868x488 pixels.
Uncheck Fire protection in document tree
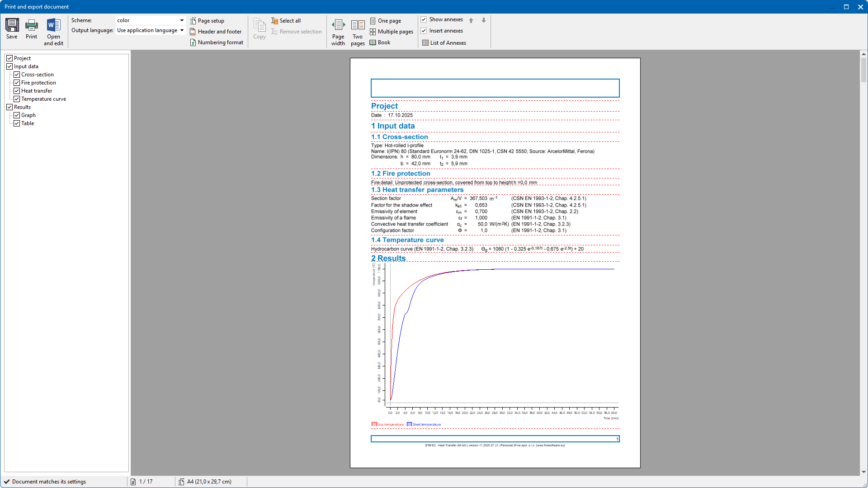point(17,83)
